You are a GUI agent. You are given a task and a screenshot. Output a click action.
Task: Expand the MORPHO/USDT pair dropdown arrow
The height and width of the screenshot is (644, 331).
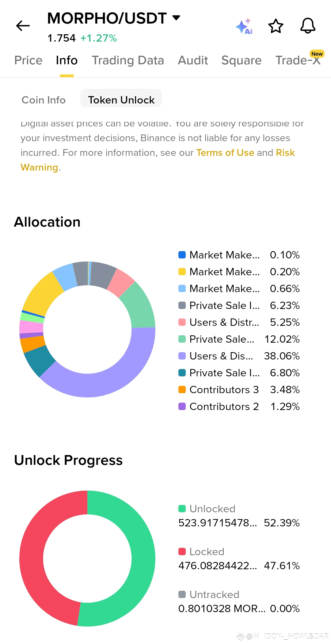tap(176, 18)
